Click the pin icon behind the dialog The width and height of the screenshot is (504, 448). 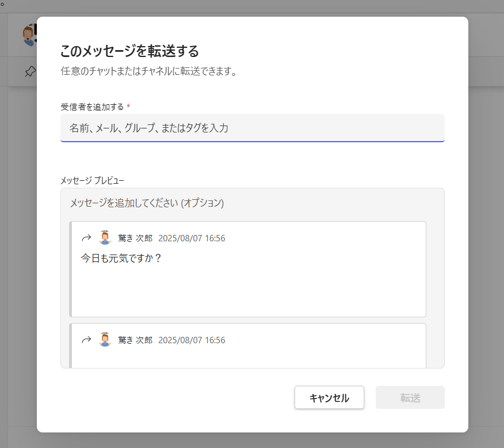(x=29, y=71)
